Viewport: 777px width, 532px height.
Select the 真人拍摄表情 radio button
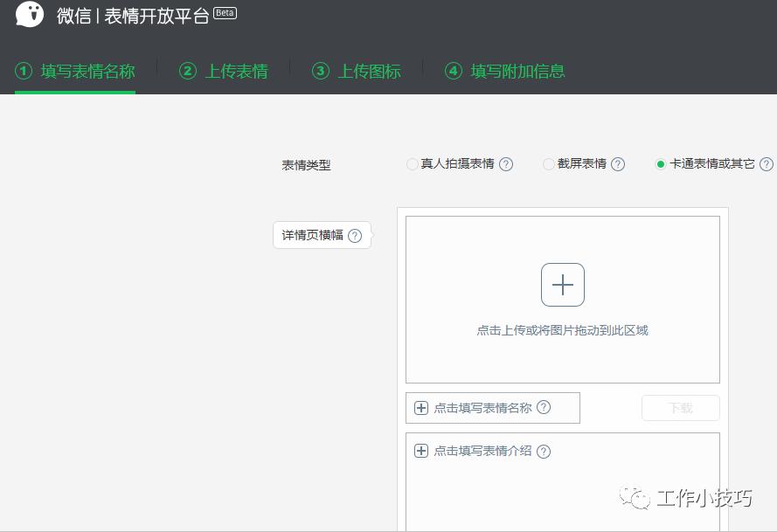[412, 163]
